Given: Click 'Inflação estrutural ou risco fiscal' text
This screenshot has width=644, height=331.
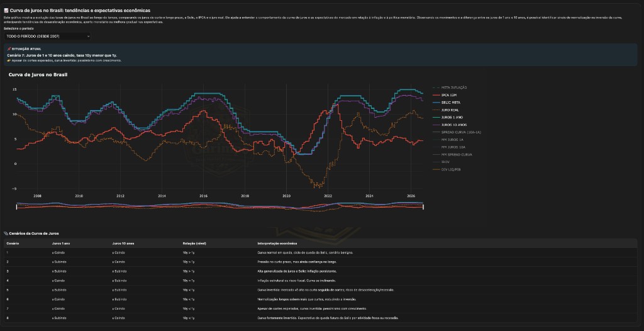Looking at the screenshot, I should click(x=296, y=281).
